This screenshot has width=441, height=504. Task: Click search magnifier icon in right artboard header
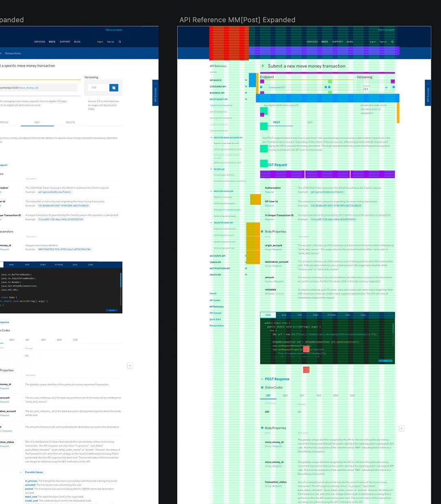(393, 41)
